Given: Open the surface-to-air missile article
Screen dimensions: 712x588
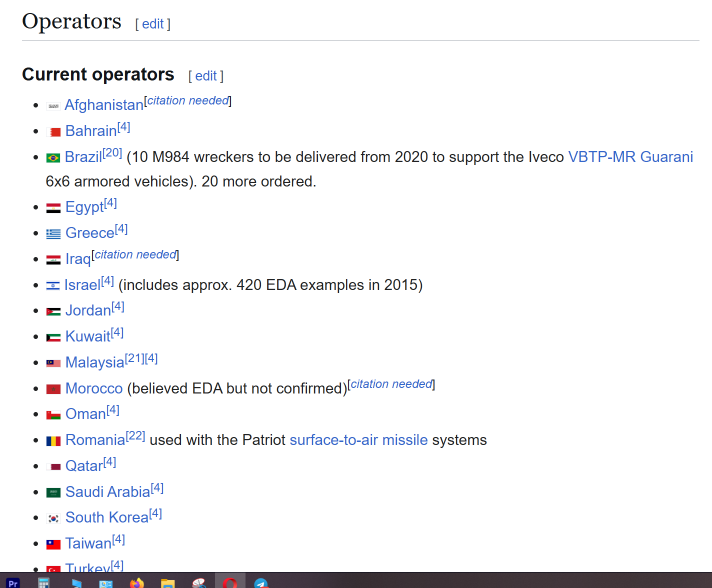Looking at the screenshot, I should [x=359, y=440].
